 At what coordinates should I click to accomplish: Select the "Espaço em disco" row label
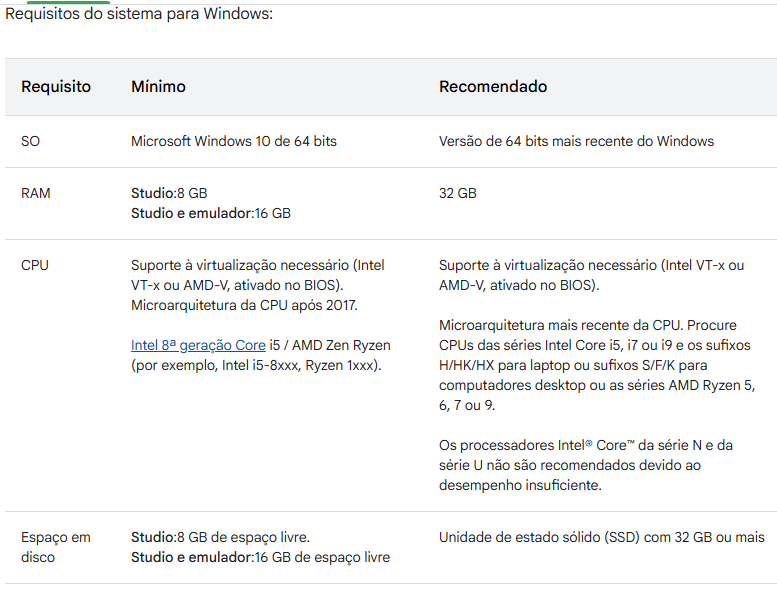click(x=56, y=547)
